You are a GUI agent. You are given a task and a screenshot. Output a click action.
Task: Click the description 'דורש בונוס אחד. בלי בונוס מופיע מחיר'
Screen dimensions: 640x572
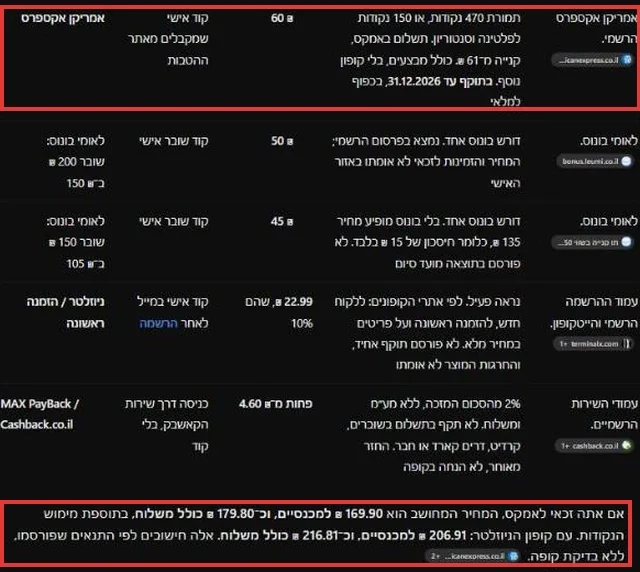[427, 243]
